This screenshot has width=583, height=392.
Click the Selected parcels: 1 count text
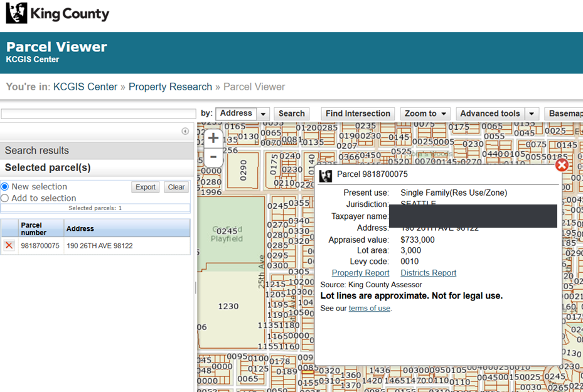pos(95,208)
